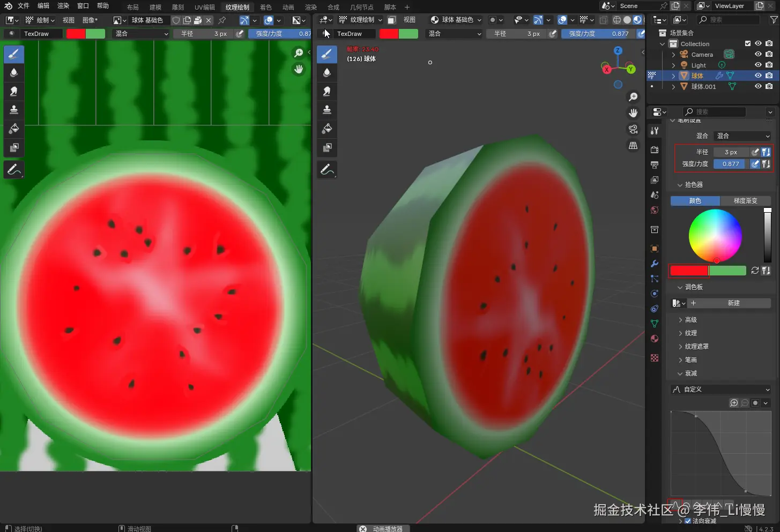Click the Z axis on the navigation gizmo
The height and width of the screenshot is (532, 780).
pos(618,50)
